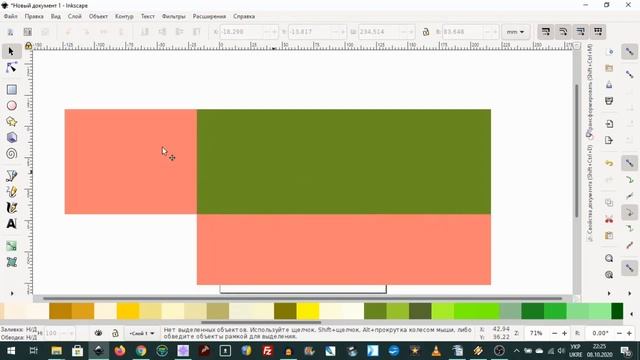640x360 pixels.
Task: Select the Calligraphy tool
Action: click(11, 207)
